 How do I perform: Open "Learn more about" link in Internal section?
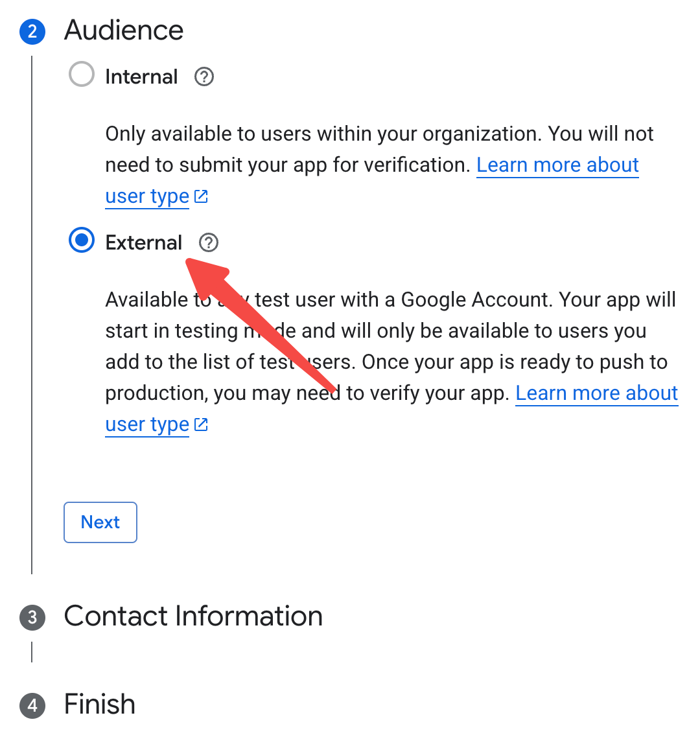click(557, 165)
